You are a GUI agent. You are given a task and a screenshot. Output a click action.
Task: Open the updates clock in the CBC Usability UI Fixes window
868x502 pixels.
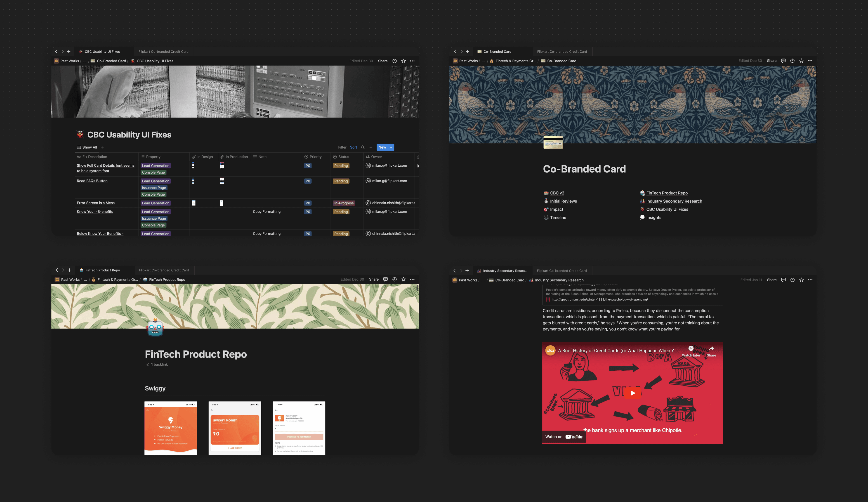coord(394,61)
